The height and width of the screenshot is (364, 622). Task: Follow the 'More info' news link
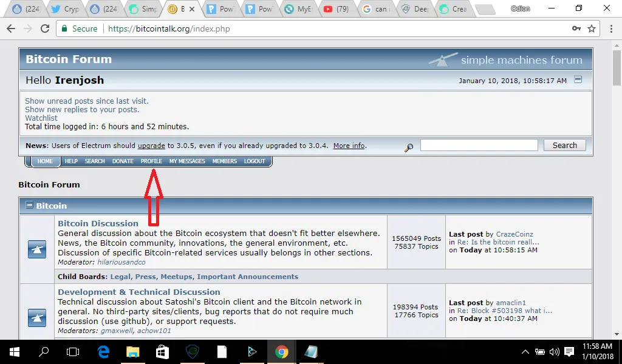coord(349,146)
